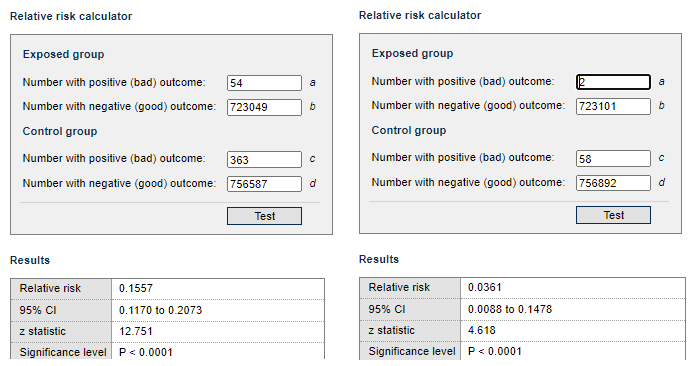Click z statistic value 4.618

pyautogui.click(x=481, y=330)
